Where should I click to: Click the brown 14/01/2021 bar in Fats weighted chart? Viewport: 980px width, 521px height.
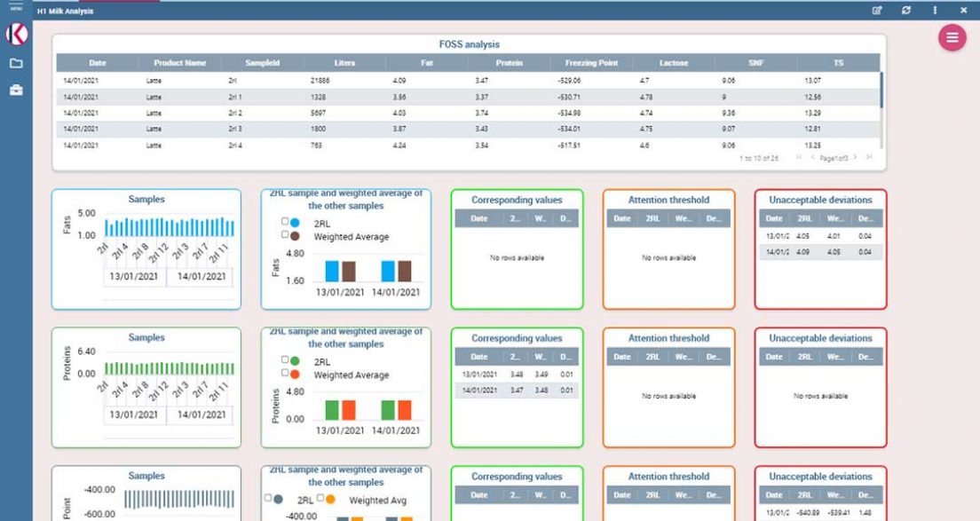[405, 271]
